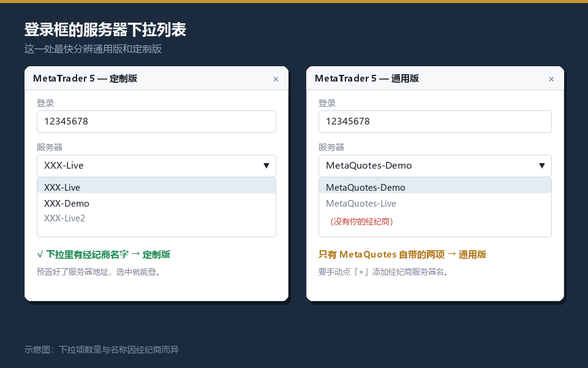Click the 要手动点「+」添加经纪商服务器名 text

coord(384,272)
